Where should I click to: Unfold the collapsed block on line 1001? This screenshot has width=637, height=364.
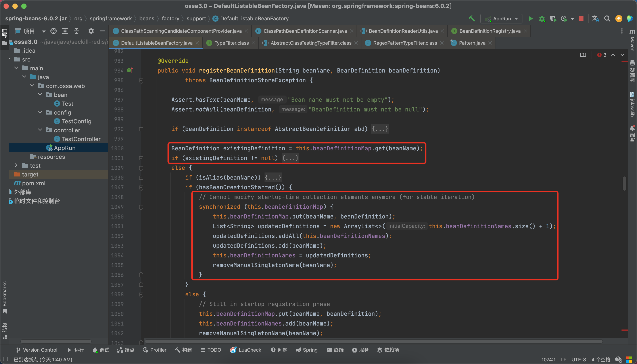(x=141, y=158)
